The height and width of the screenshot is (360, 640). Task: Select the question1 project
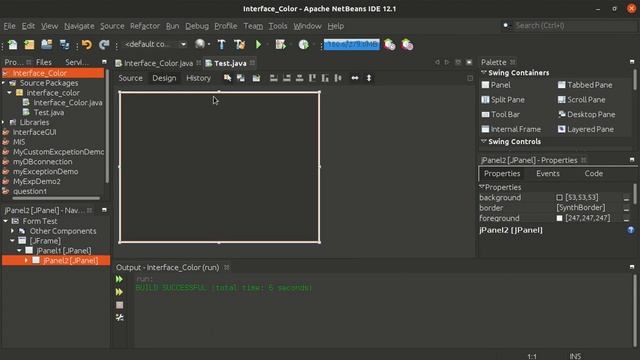coord(29,191)
